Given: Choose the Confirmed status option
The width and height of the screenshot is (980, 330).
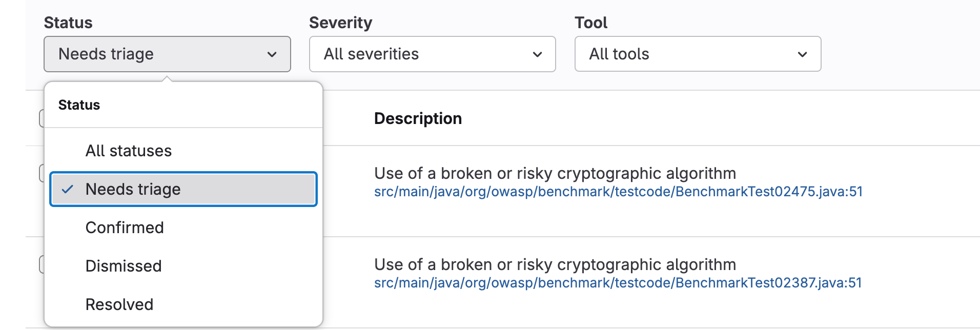Looking at the screenshot, I should [125, 228].
